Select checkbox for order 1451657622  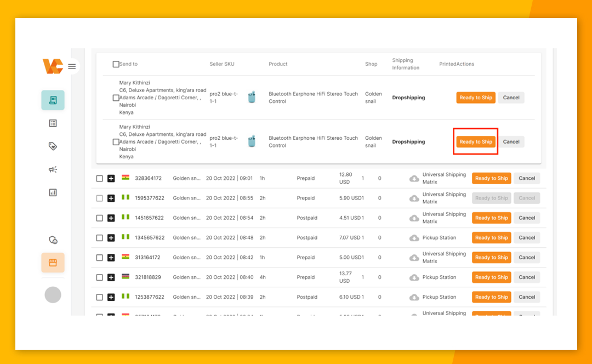pos(99,218)
